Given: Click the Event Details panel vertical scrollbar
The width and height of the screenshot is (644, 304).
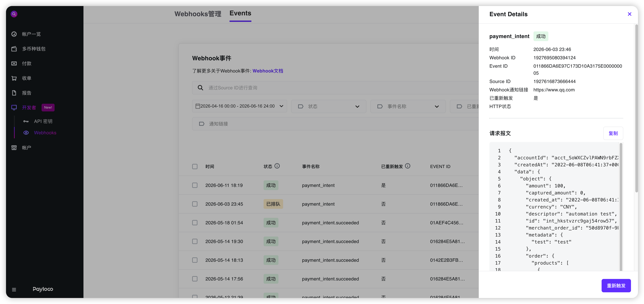Looking at the screenshot, I should (636, 108).
